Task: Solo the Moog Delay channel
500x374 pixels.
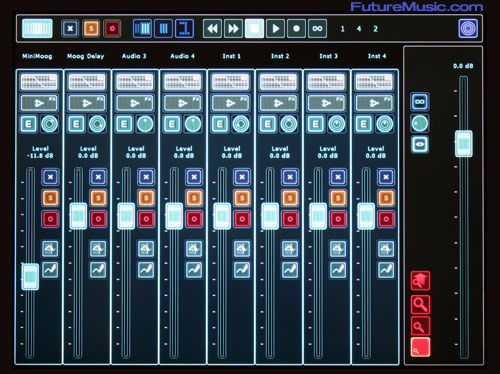Action: 98,198
